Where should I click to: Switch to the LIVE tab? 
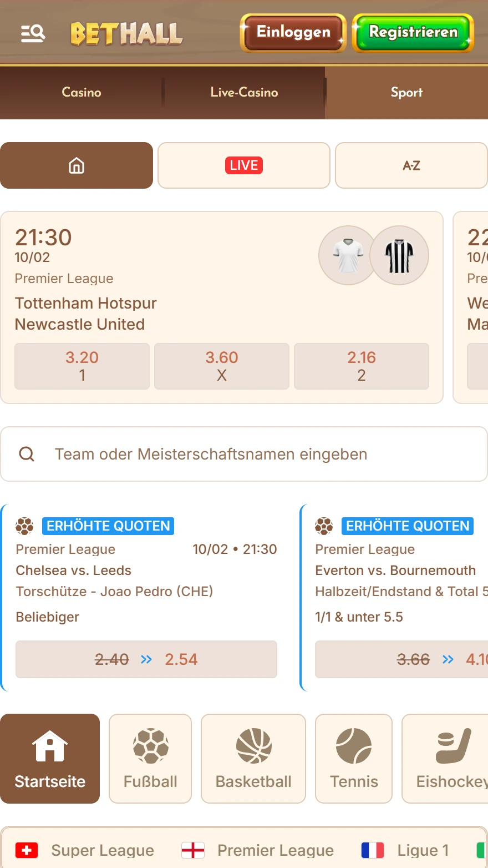pyautogui.click(x=243, y=165)
